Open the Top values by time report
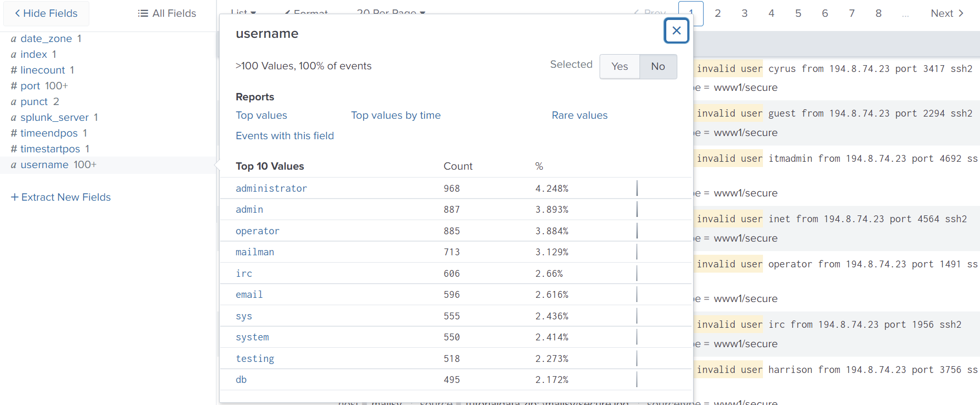 click(x=396, y=116)
